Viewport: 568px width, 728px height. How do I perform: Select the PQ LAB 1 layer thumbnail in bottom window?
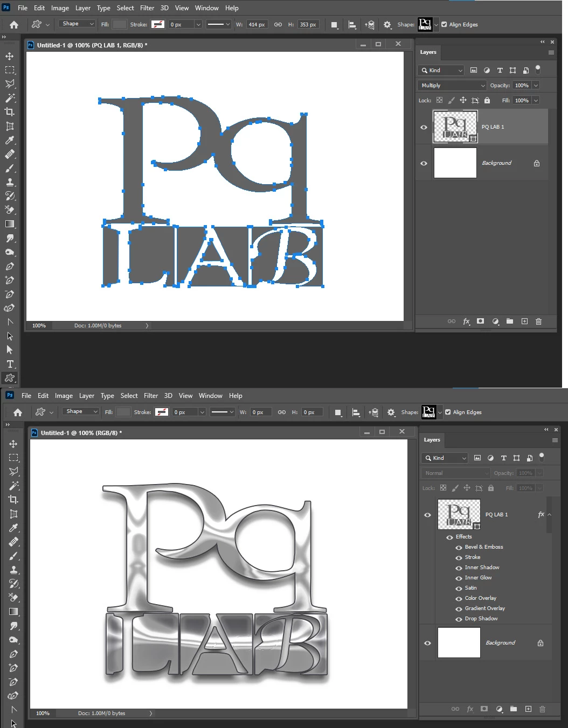click(459, 514)
